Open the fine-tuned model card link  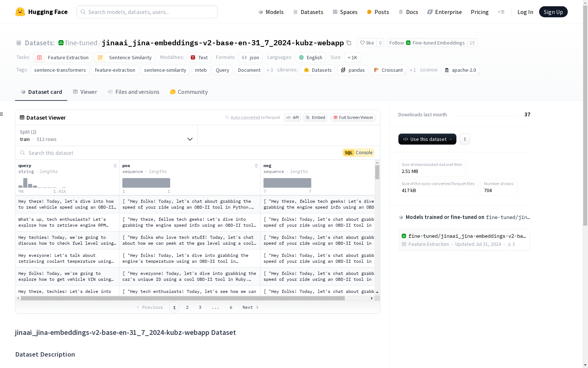464,240
